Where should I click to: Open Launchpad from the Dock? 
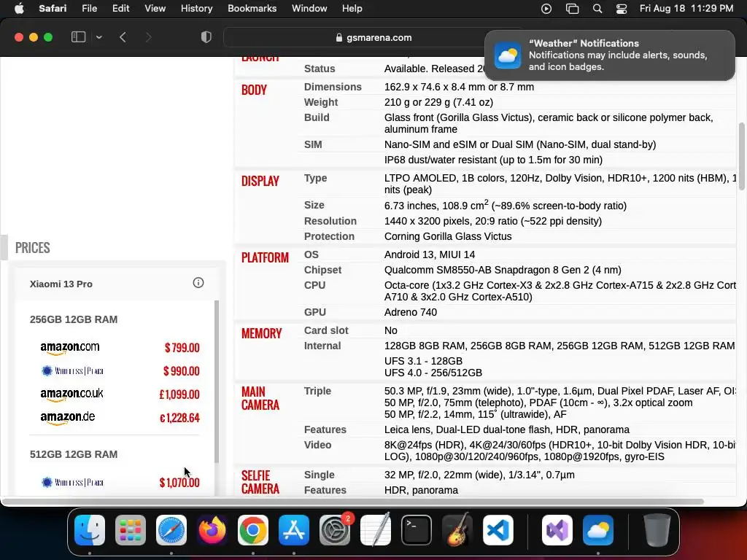(131, 530)
